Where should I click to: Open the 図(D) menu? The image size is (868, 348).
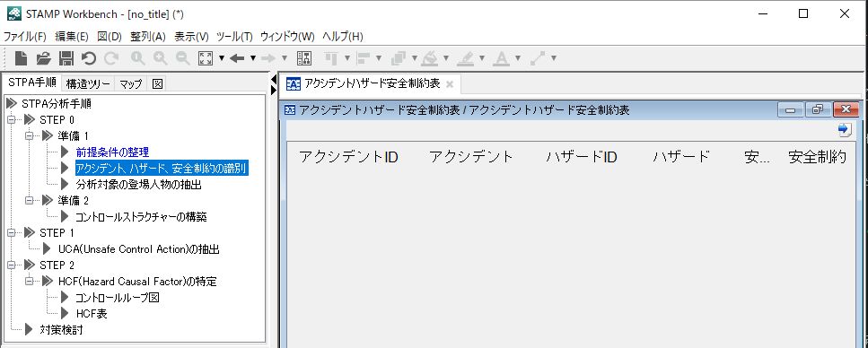109,37
